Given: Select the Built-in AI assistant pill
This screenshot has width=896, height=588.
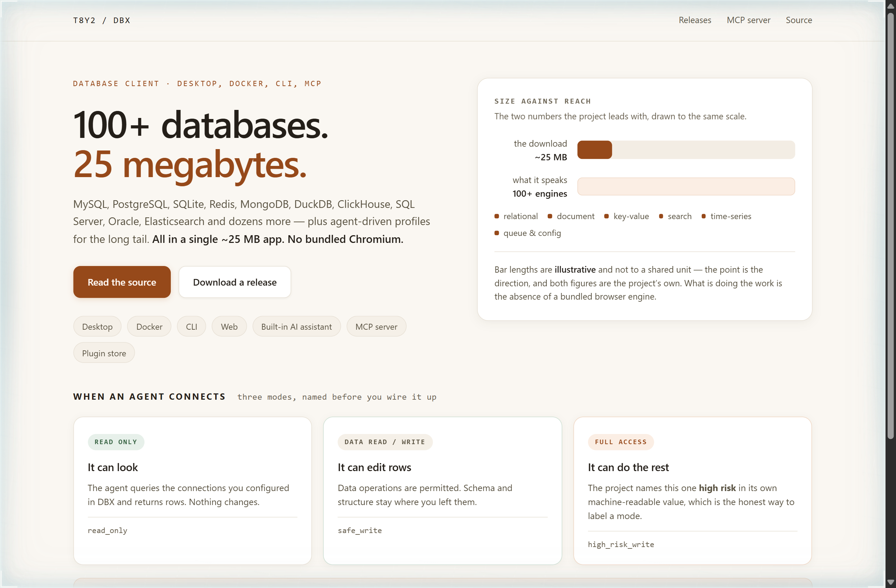Looking at the screenshot, I should (296, 326).
